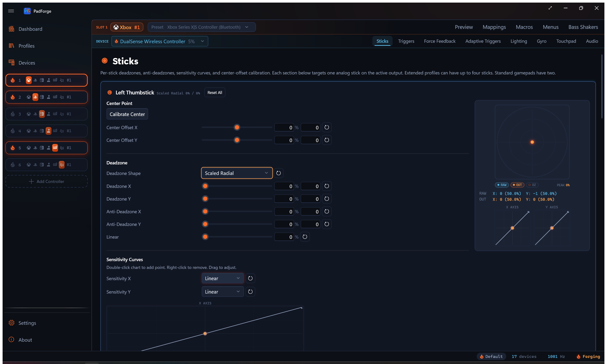Image resolution: width=607 pixels, height=364 pixels.
Task: Open the Mappings tab
Action: coord(494,27)
